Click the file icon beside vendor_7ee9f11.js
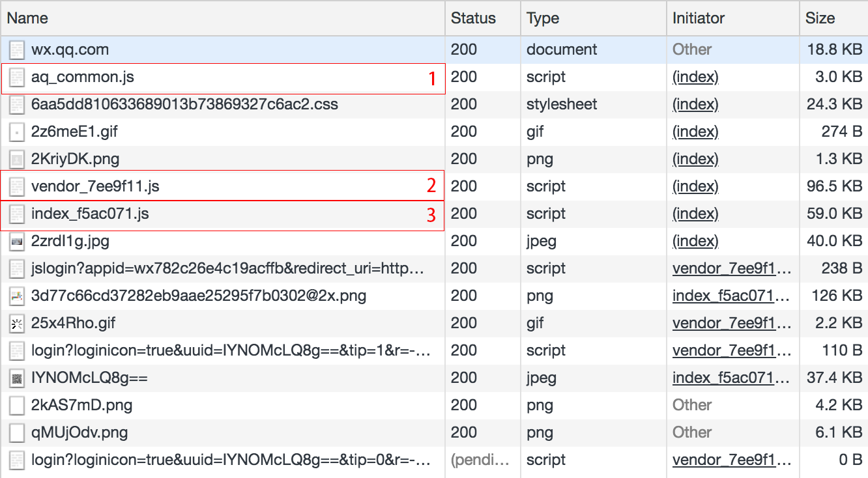 pyautogui.click(x=17, y=187)
